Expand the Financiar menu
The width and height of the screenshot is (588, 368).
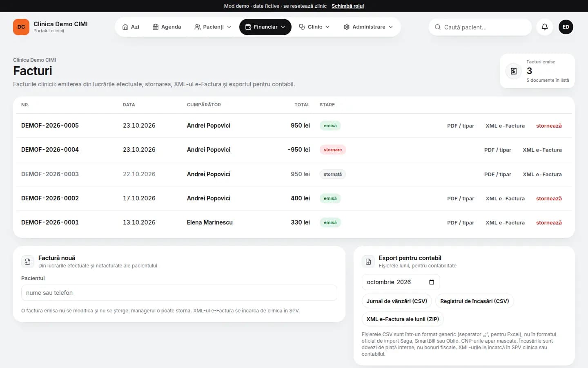265,27
